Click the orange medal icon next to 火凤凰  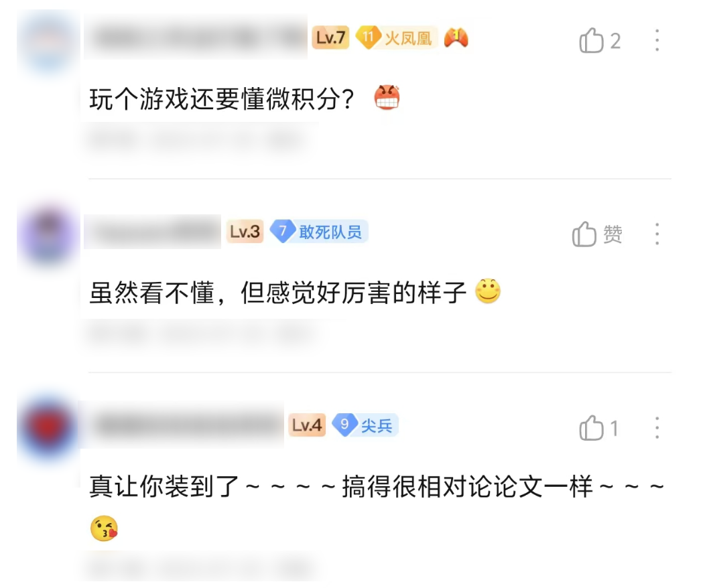tap(456, 38)
